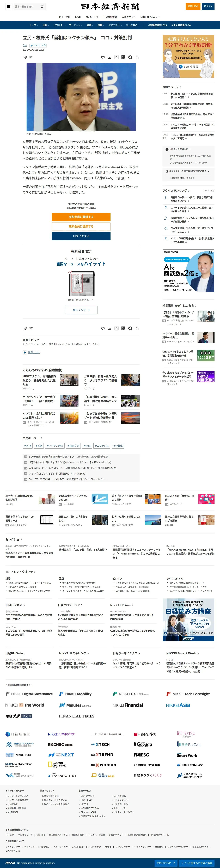220x868 pixels.
Task: Click 無料会員に登録する button
Action: [x=81, y=226]
